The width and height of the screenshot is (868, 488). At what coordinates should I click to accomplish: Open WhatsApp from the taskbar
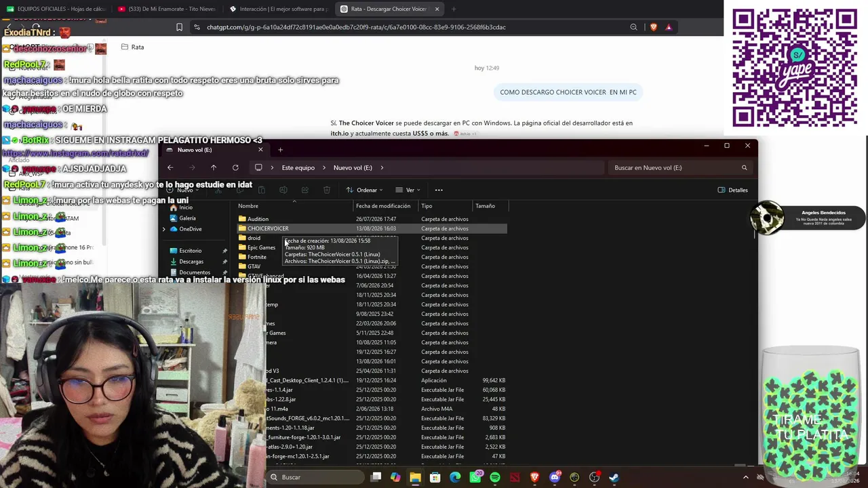[x=475, y=477]
